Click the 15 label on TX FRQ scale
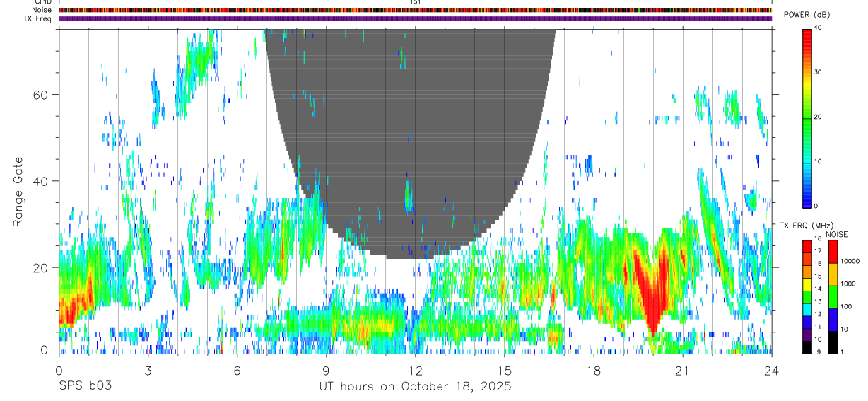Image resolution: width=868 pixels, height=401 pixels. point(819,277)
